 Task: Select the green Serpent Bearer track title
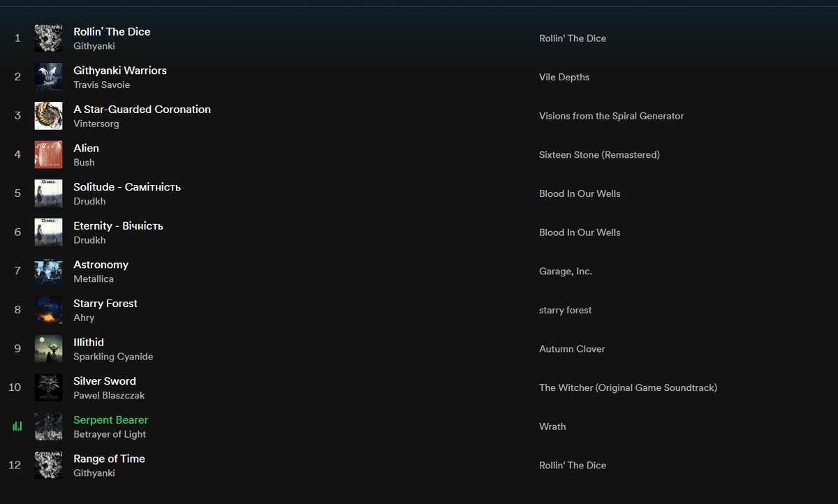tap(111, 420)
